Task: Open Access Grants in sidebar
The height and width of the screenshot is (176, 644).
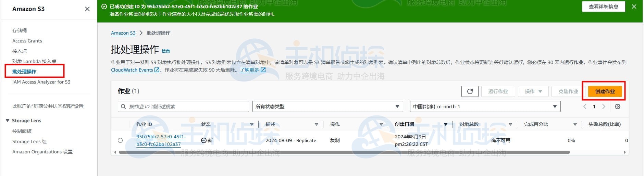Action: tap(27, 41)
